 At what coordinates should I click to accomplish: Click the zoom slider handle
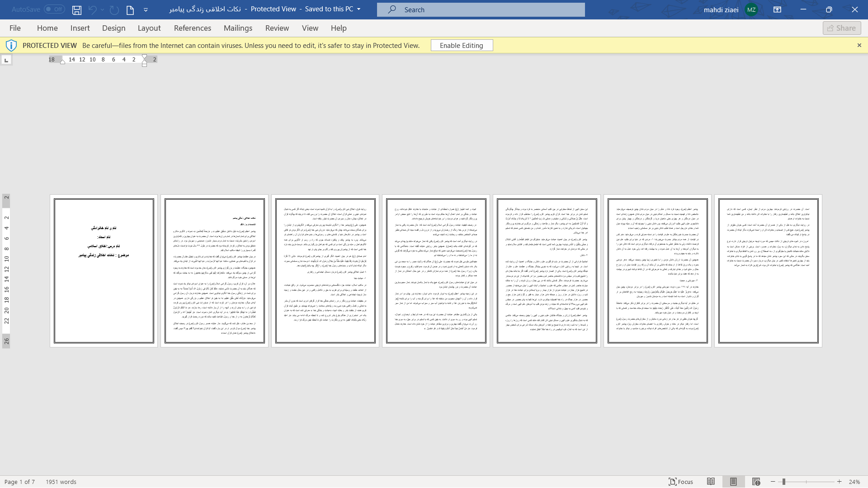[x=783, y=482]
